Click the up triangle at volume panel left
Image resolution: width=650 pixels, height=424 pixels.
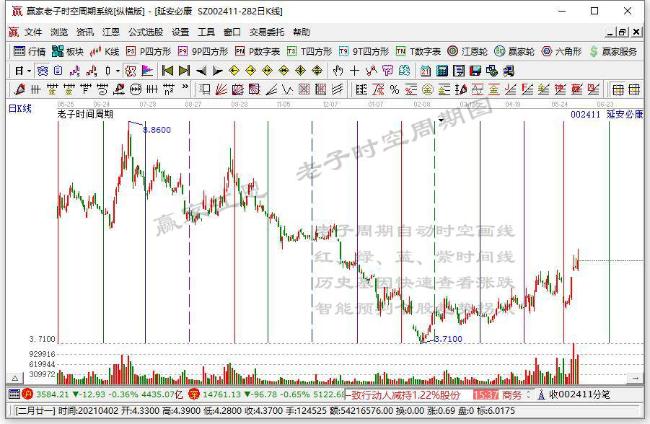pyautogui.click(x=15, y=378)
